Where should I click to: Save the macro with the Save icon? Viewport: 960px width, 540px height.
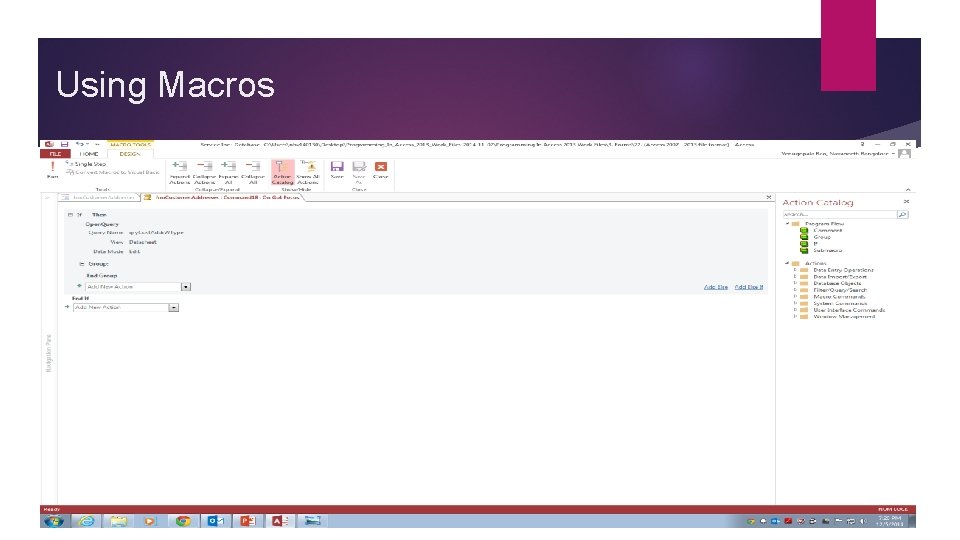[x=337, y=170]
